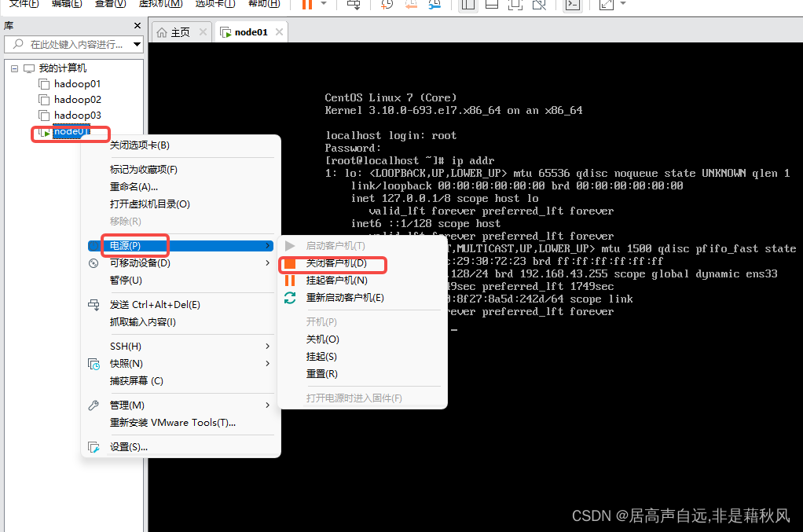The width and height of the screenshot is (803, 532).
Task: Open the library search filter dropdown arrow
Action: coord(137,45)
